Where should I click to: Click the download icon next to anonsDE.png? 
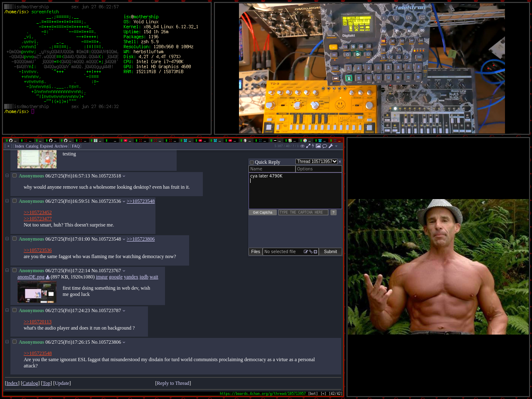click(47, 277)
